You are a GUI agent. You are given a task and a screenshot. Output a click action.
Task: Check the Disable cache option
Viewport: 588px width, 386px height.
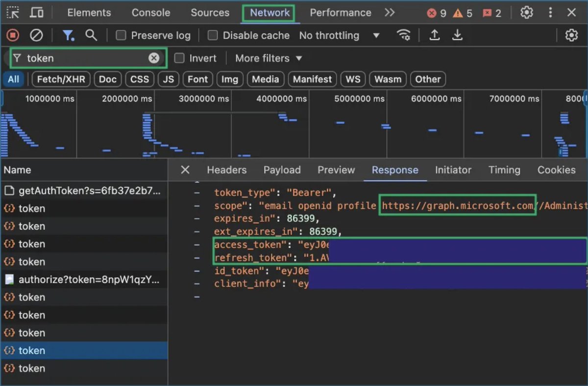point(213,35)
